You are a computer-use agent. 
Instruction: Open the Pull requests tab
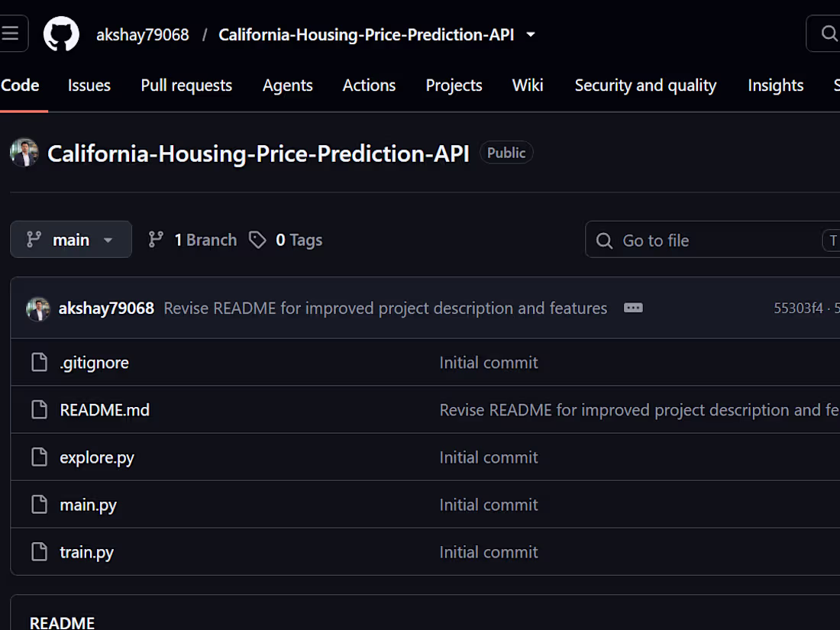pos(186,86)
